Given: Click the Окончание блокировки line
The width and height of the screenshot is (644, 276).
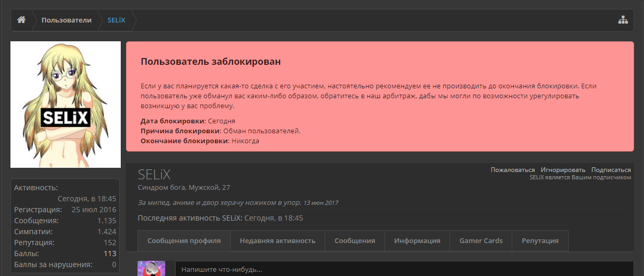Looking at the screenshot, I should 200,141.
